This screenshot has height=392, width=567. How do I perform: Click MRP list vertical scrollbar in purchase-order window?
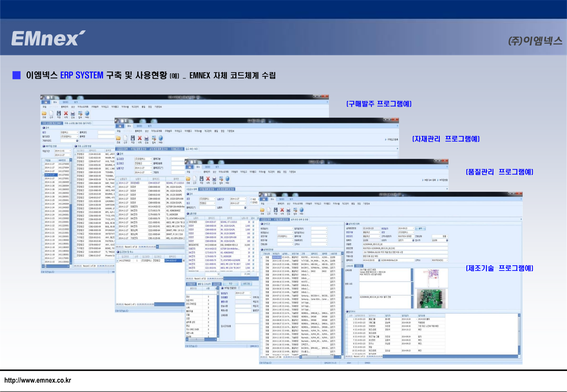(x=71, y=211)
